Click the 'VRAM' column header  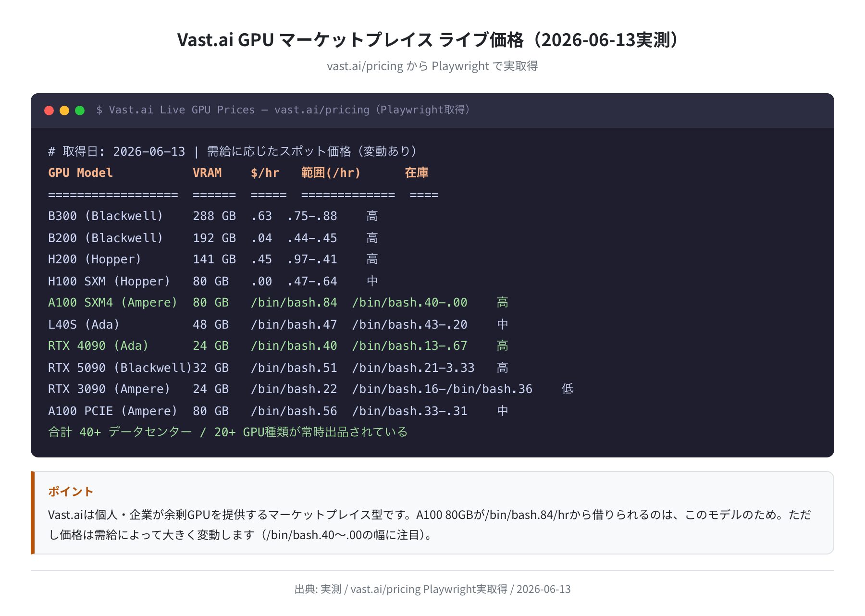[x=207, y=172]
